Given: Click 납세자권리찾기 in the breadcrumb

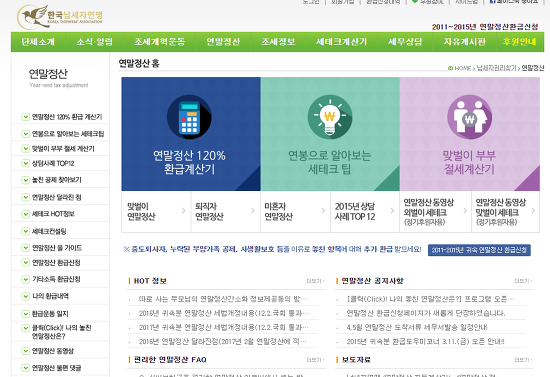Looking at the screenshot, I should tap(496, 68).
